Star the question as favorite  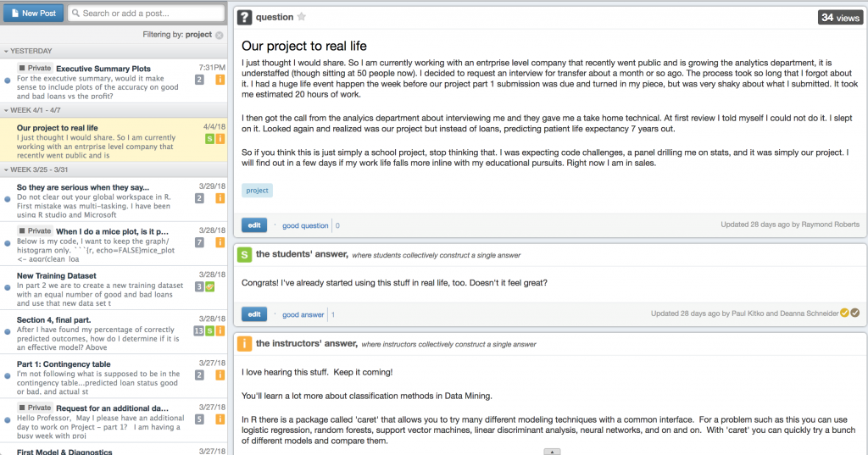point(301,17)
